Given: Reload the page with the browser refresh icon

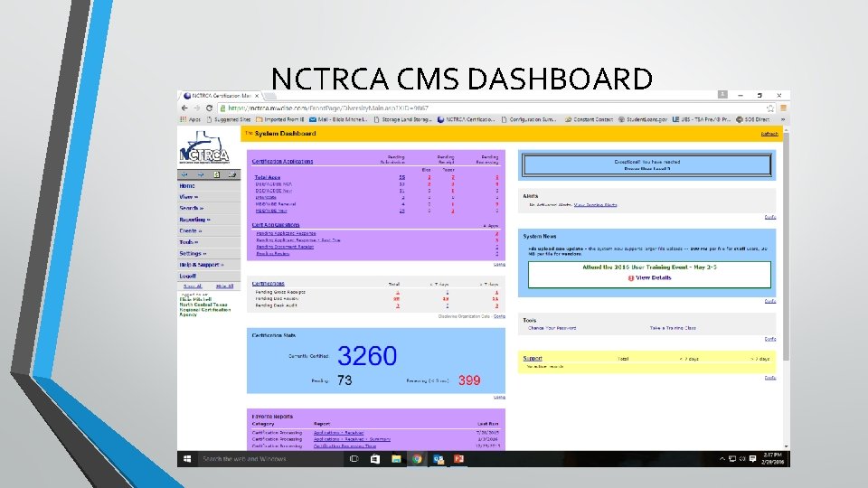Looking at the screenshot, I should click(209, 108).
